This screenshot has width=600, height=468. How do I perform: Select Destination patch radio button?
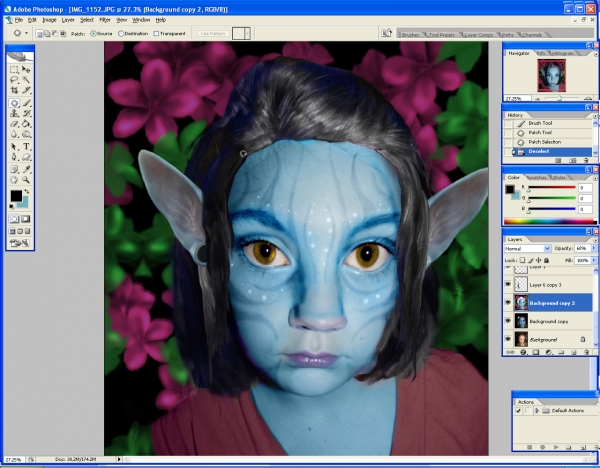pos(121,34)
